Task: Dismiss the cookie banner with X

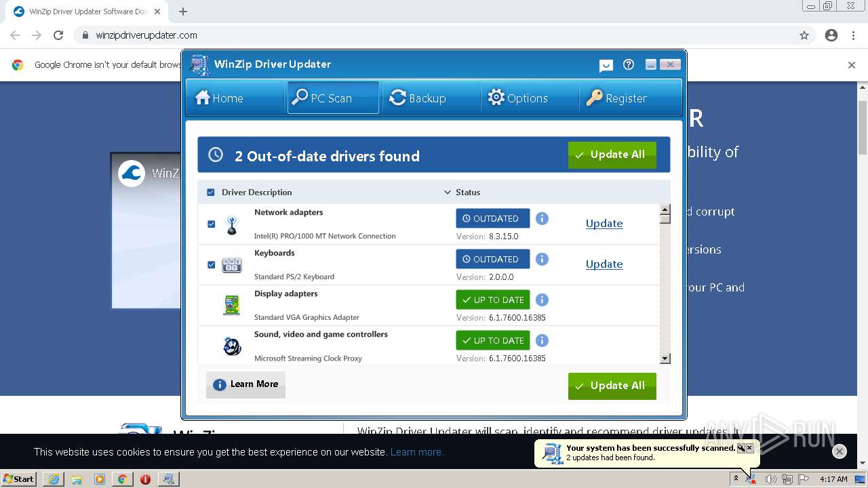Action: tap(840, 451)
